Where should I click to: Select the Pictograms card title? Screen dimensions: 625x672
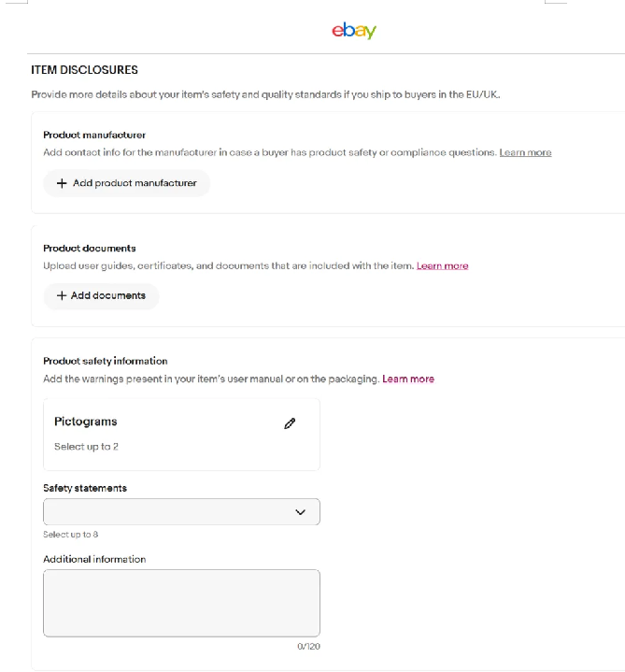(86, 422)
